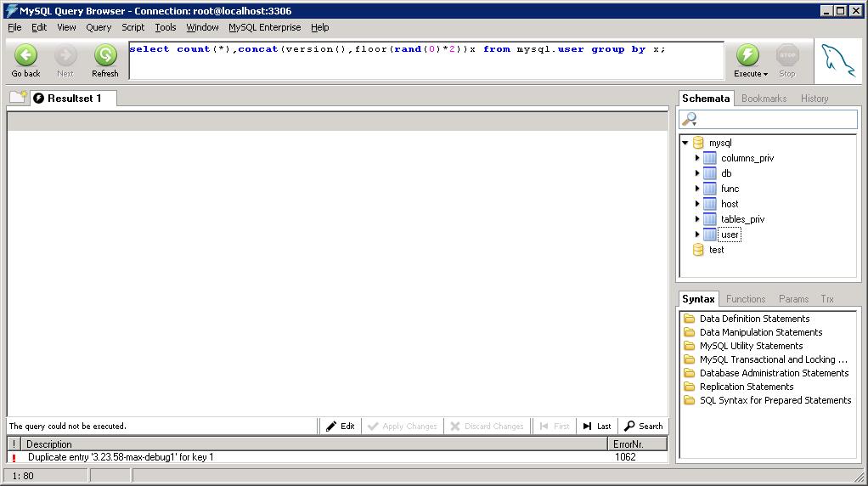Click the tables_priv table icon
The image size is (868, 486).
coord(710,219)
